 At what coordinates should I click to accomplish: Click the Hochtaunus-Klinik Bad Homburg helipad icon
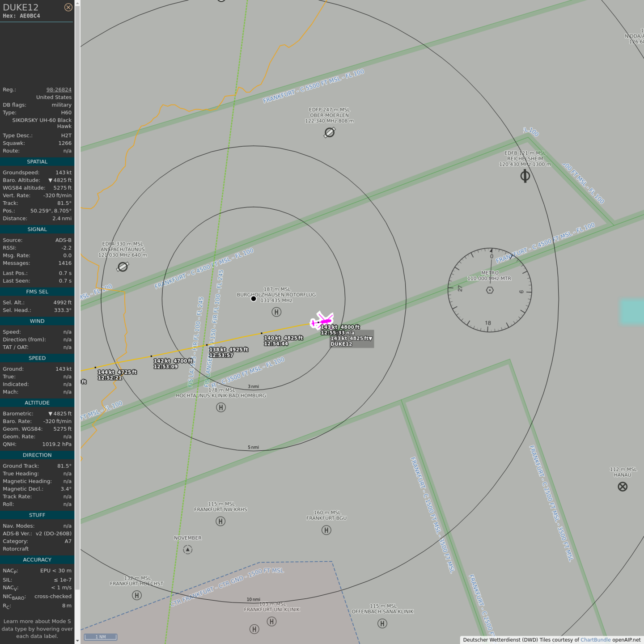(x=221, y=407)
